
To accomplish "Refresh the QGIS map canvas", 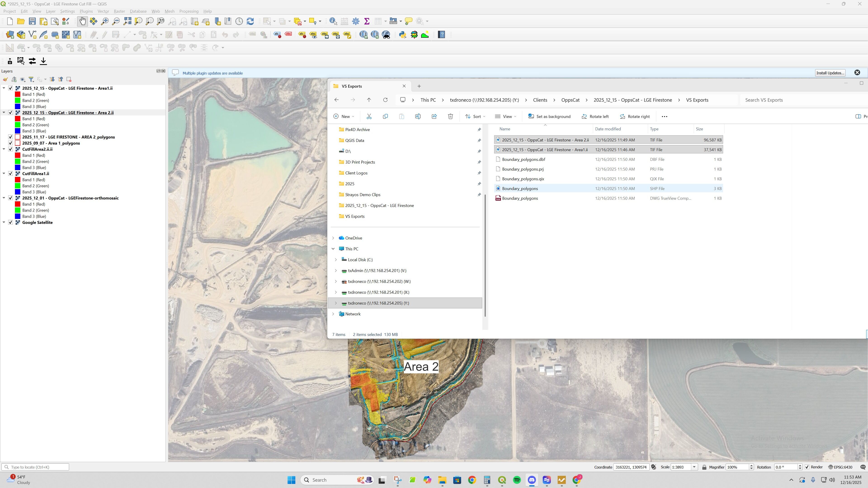I will click(250, 21).
